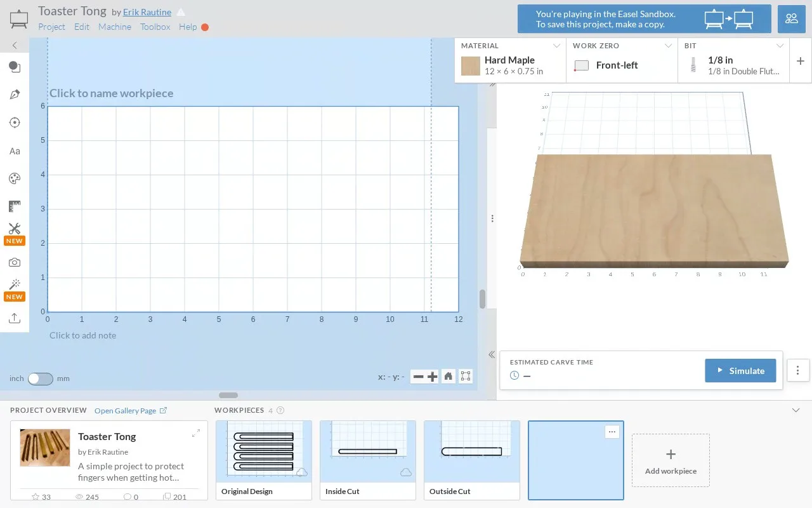The width and height of the screenshot is (812, 508).
Task: Click the collaborators people icon
Action: click(792, 18)
